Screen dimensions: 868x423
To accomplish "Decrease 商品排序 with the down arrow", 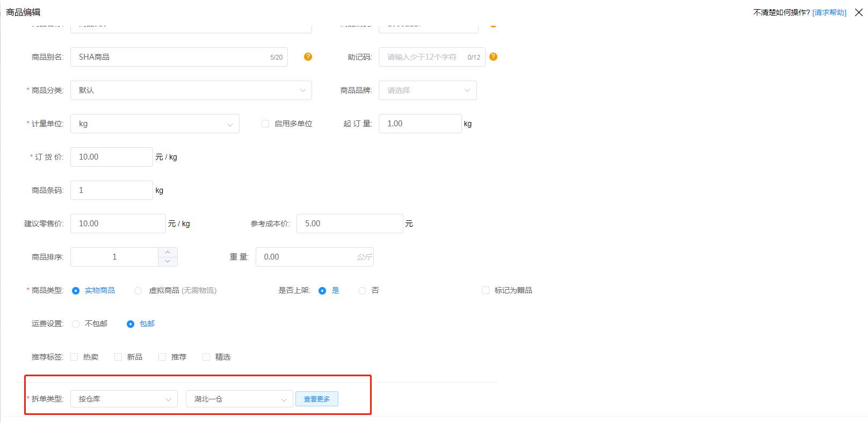I will click(x=168, y=262).
